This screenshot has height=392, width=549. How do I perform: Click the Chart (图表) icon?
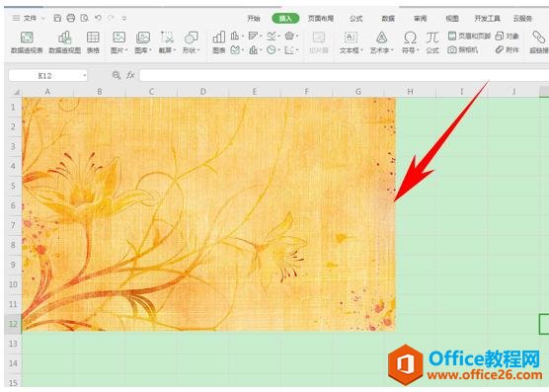[219, 38]
